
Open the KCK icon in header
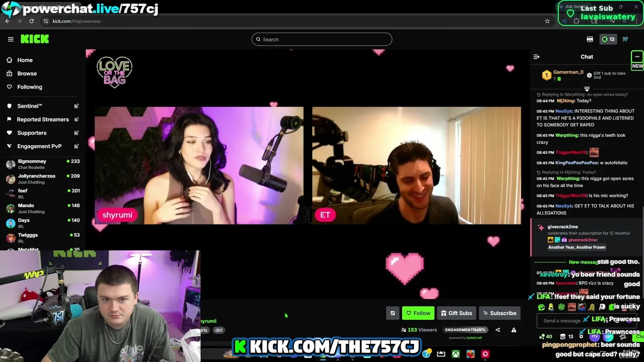tap(590, 39)
